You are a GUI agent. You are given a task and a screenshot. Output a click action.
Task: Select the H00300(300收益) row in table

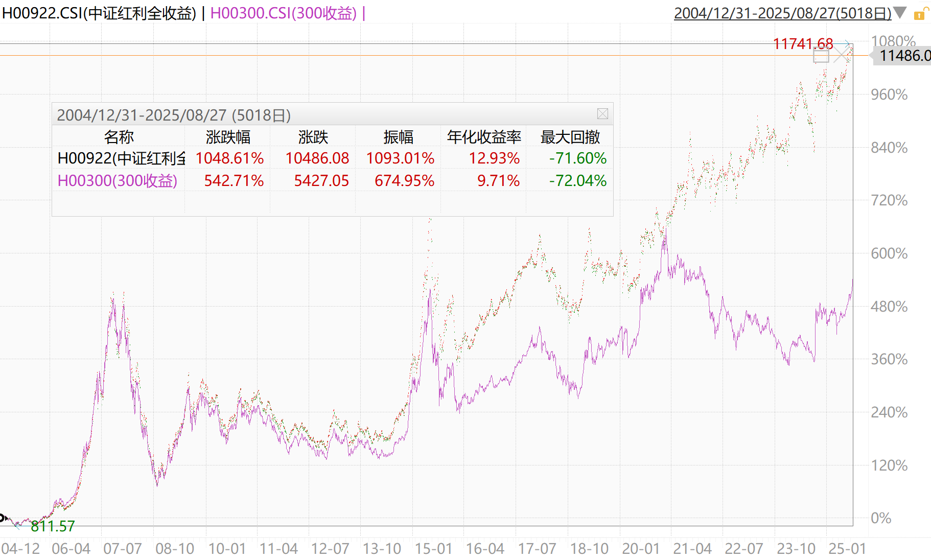pos(118,181)
